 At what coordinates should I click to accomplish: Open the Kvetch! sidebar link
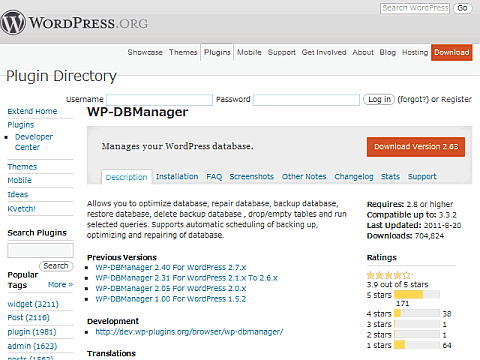[x=21, y=209]
